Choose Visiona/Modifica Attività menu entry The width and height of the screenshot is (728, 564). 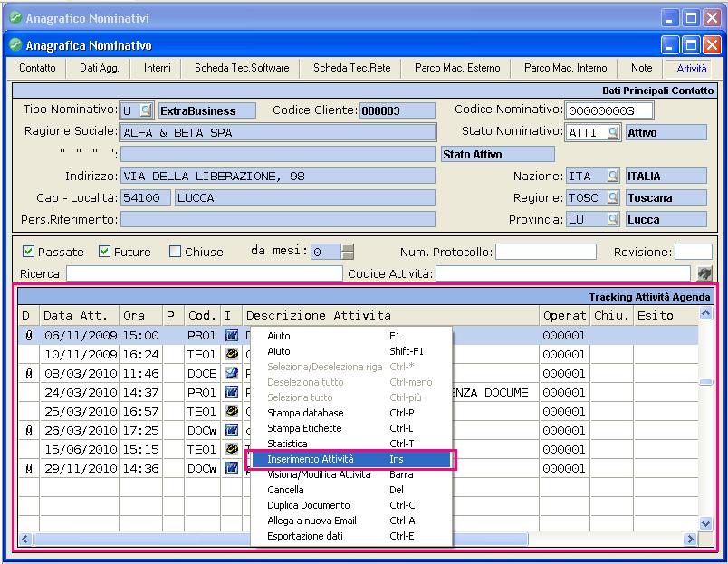(351, 474)
